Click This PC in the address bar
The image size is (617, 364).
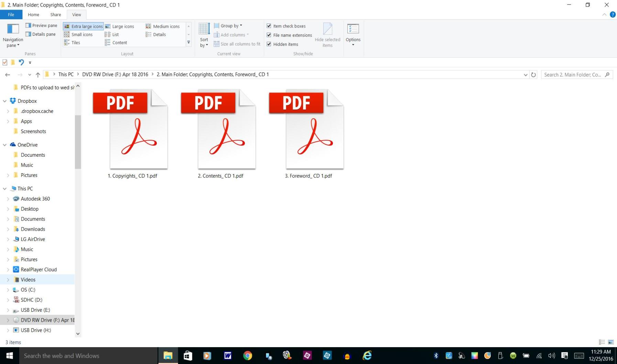66,74
